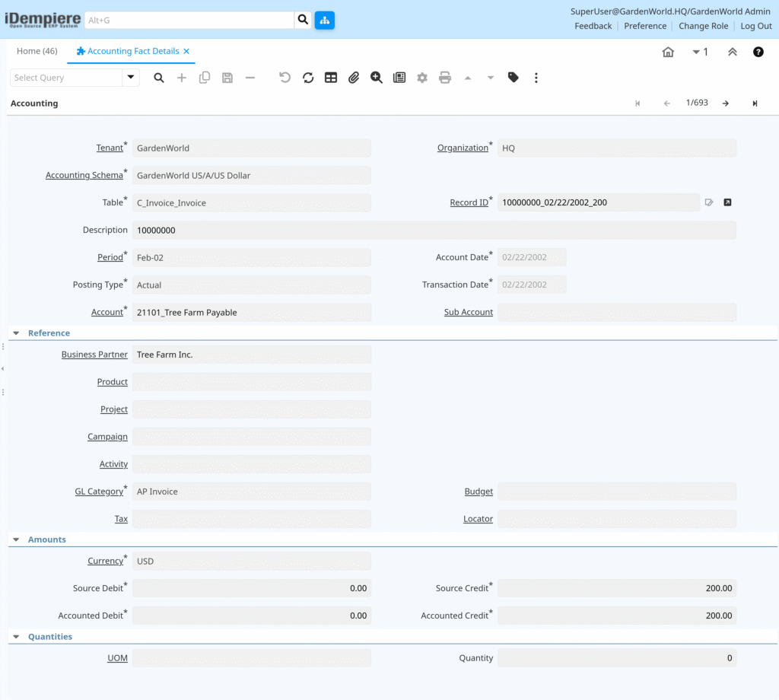The height and width of the screenshot is (700, 779).
Task: Click the Refresh icon to reload the record
Action: (307, 78)
